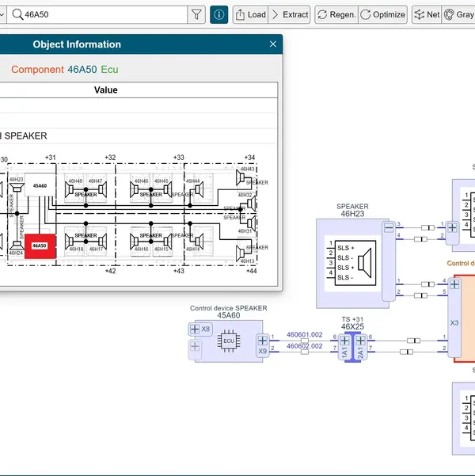Click the filter funnel icon beside search
The width and height of the screenshot is (475, 476).
pos(196,14)
